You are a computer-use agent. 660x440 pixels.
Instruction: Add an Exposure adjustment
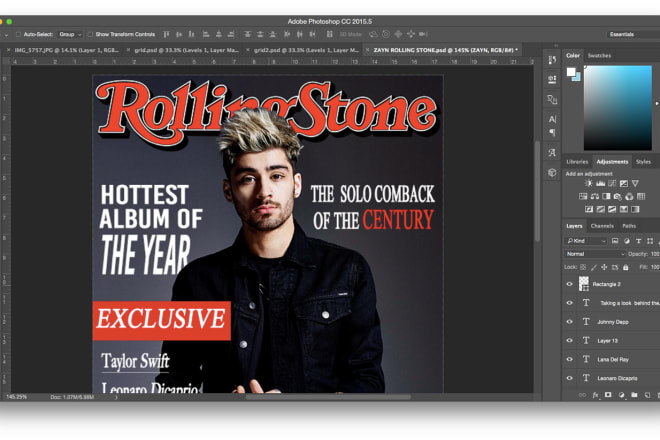(x=624, y=183)
